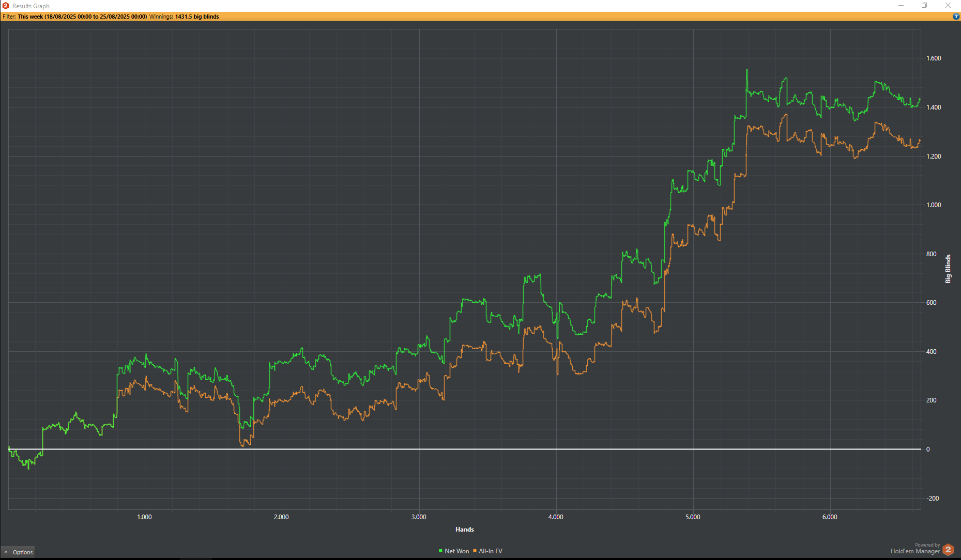Viewport: 961px width, 560px height.
Task: Click the 3.000 hands axis label
Action: (x=419, y=517)
